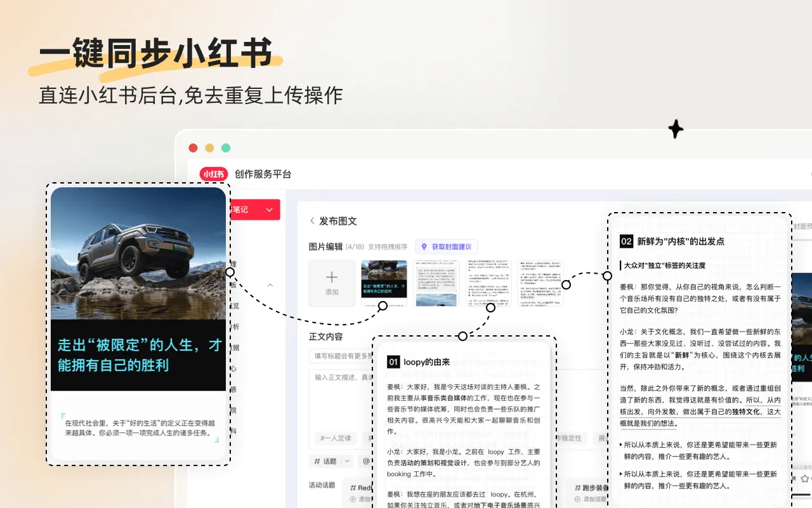Collapse the sidebar section with the up chevron
This screenshot has height=508, width=812.
pos(270,285)
